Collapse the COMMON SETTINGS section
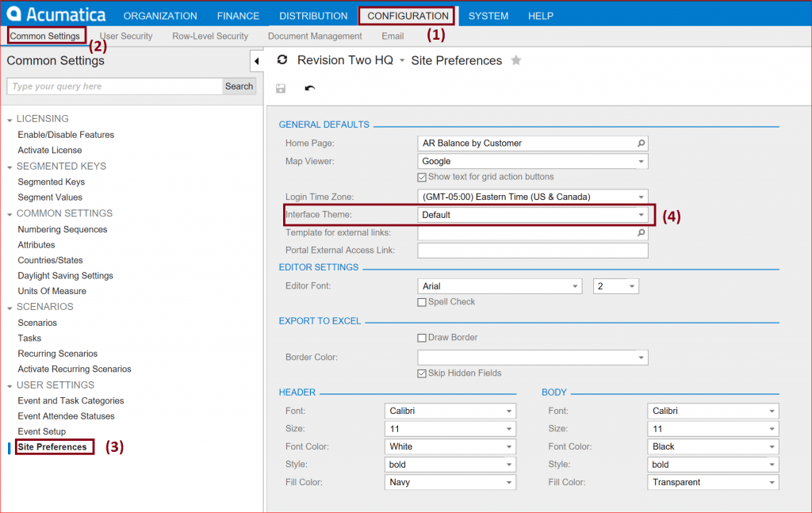This screenshot has height=513, width=812. [10, 215]
